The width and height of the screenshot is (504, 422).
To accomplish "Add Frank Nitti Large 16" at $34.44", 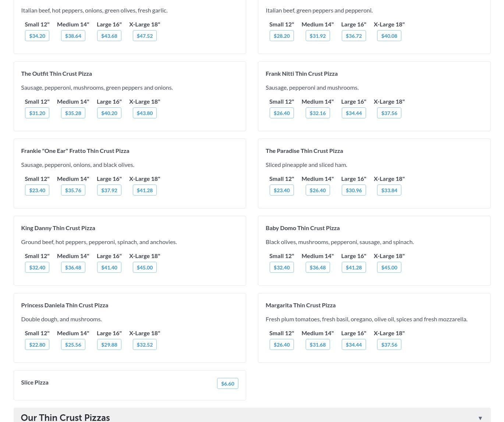I will click(x=354, y=113).
